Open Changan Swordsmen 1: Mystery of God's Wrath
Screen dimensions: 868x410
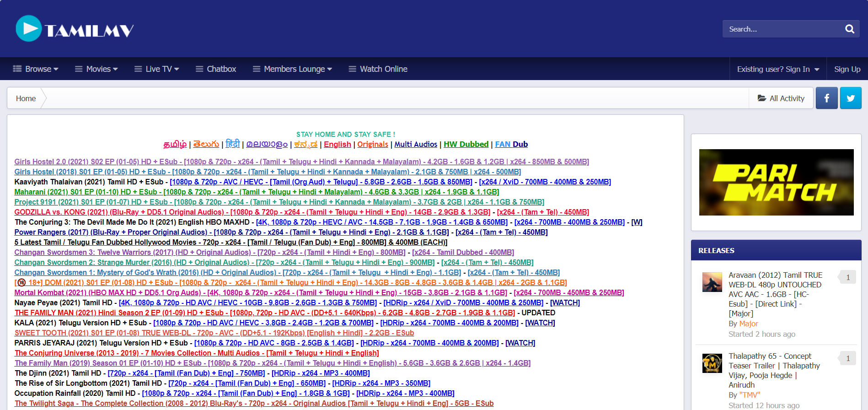coord(237,272)
